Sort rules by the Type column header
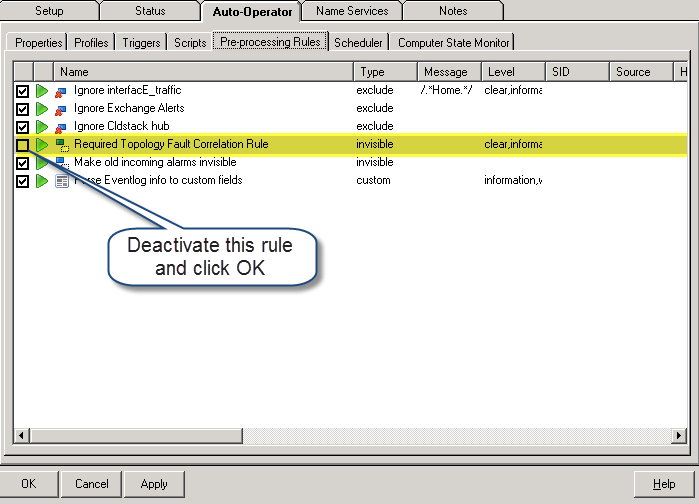 coord(385,72)
